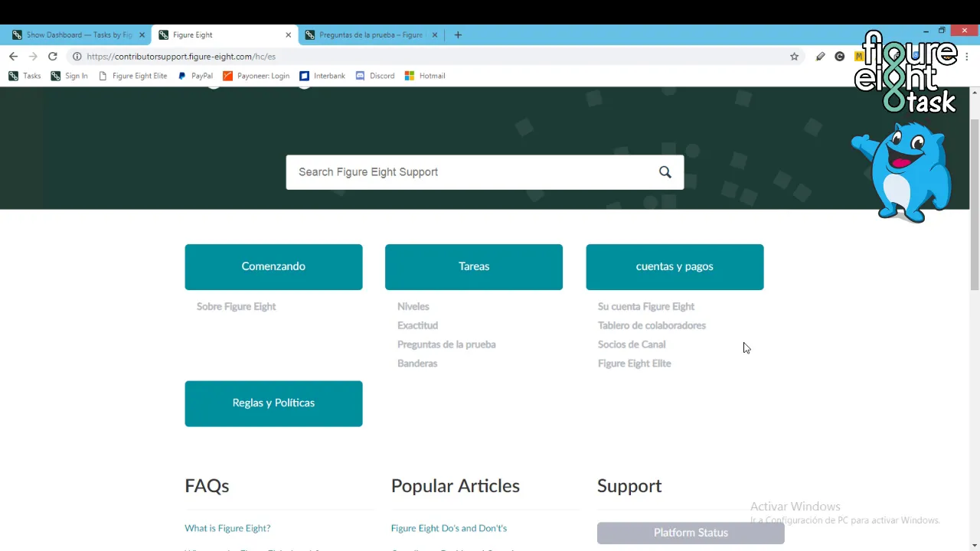Open the Figure Eight Elite page link
980x551 pixels.
pos(635,364)
